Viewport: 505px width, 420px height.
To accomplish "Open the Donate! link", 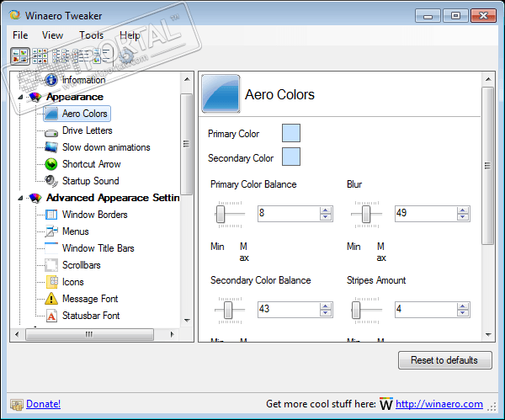I will 44,404.
